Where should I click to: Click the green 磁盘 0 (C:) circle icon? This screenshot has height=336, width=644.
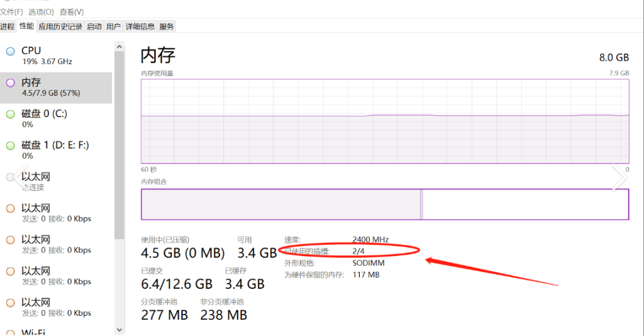pyautogui.click(x=10, y=114)
